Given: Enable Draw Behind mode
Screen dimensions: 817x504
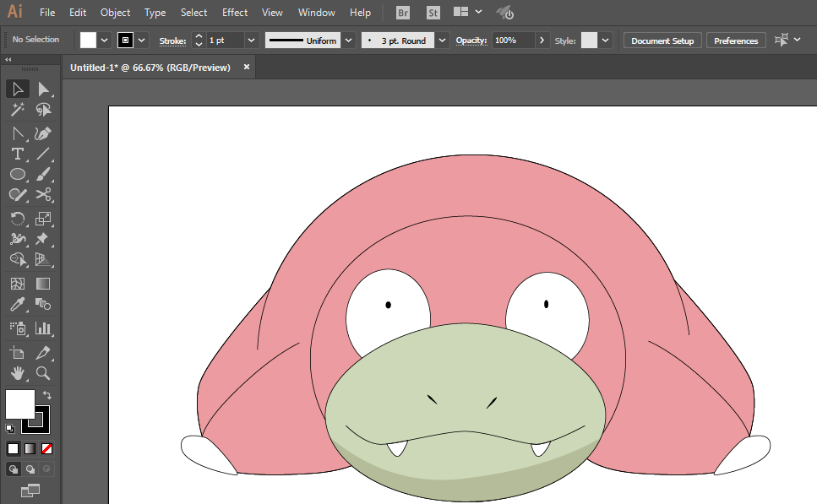Looking at the screenshot, I should click(x=30, y=469).
